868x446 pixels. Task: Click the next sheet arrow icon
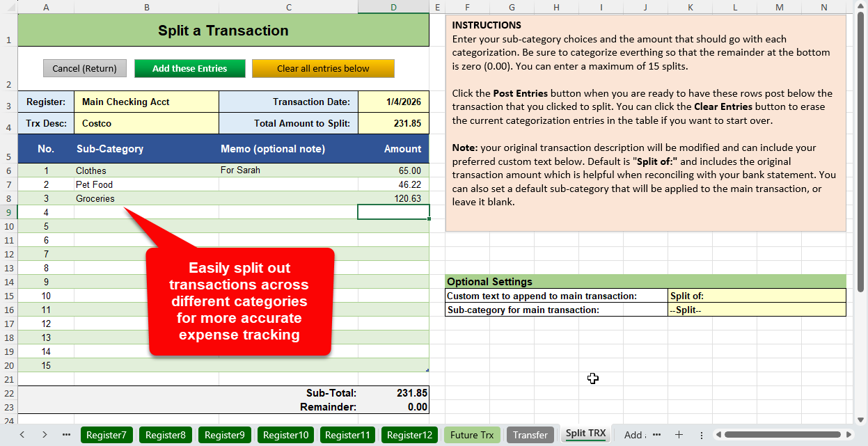[45, 435]
